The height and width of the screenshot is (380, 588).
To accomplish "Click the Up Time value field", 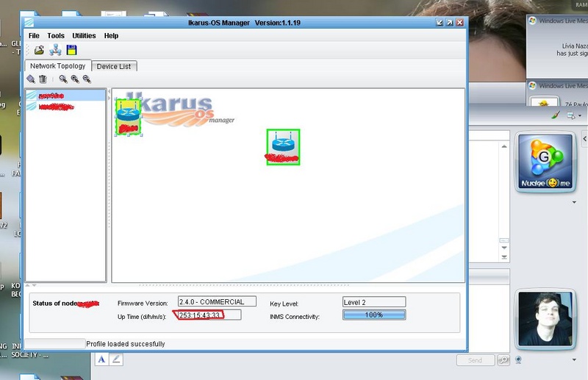I will (209, 315).
